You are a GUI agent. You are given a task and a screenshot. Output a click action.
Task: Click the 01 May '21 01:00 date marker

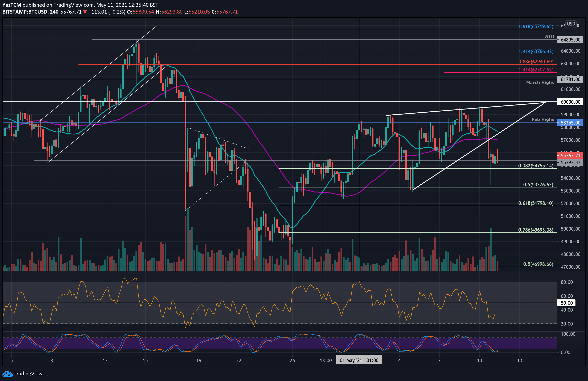pyautogui.click(x=359, y=360)
